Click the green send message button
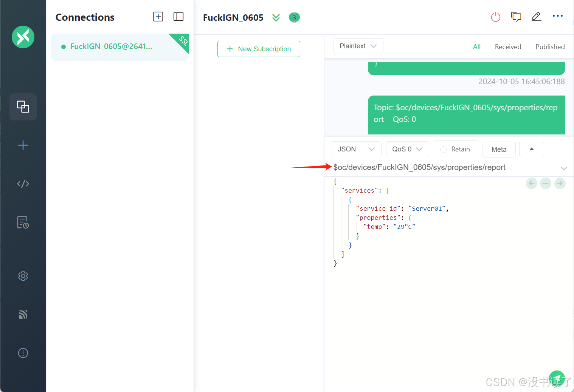This screenshot has width=574, height=392. 557,378
